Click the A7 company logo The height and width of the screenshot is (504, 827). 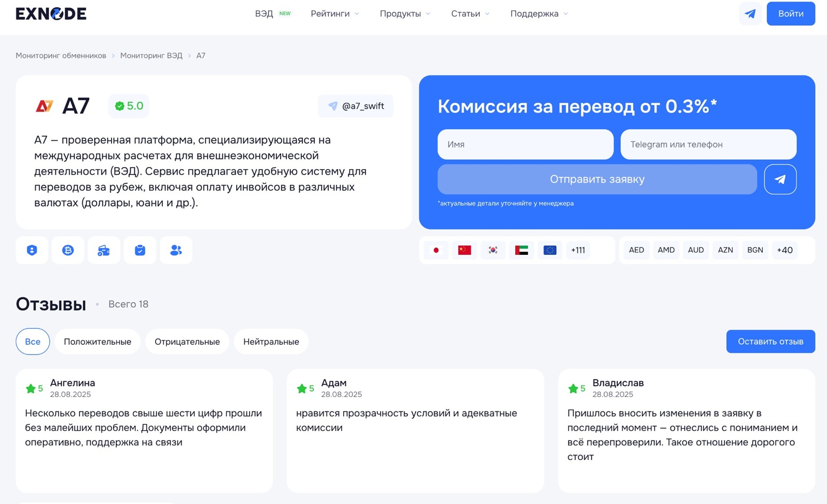pos(44,106)
